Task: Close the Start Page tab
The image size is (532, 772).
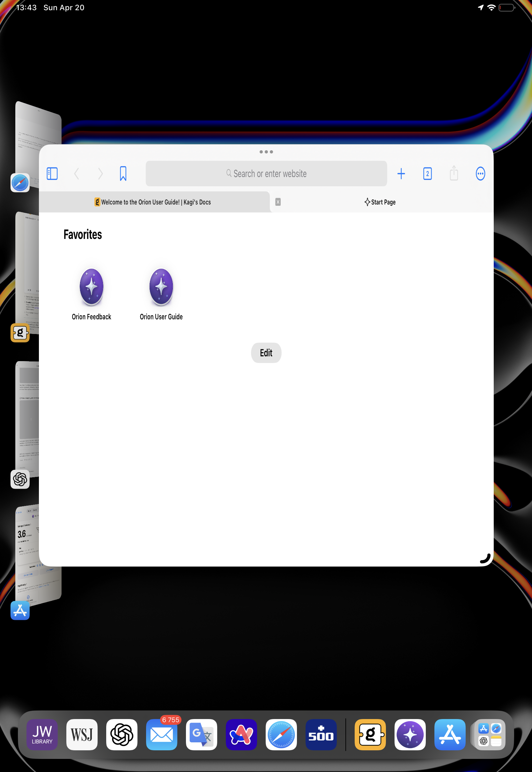Action: click(x=278, y=202)
